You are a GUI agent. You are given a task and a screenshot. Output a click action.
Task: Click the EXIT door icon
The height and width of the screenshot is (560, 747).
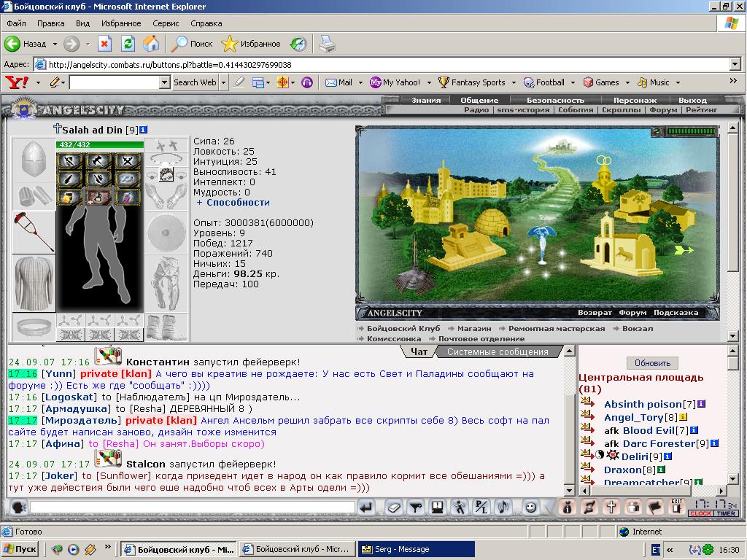click(x=676, y=507)
